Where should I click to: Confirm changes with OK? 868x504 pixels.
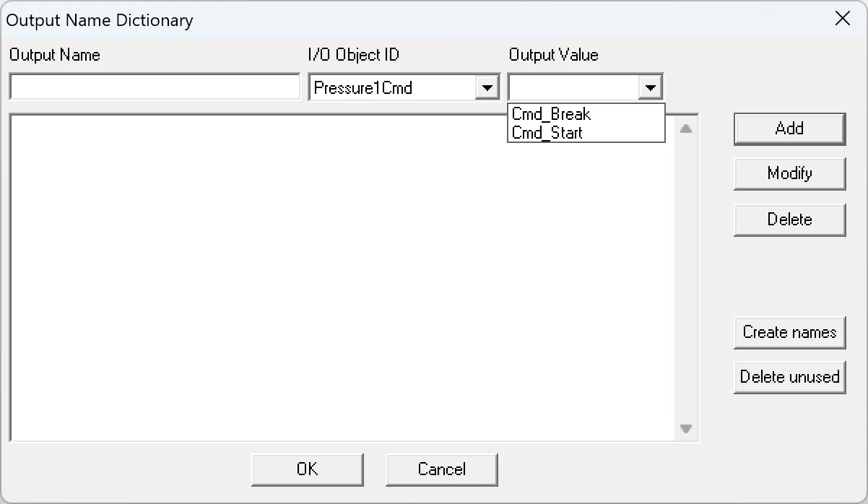click(x=307, y=469)
